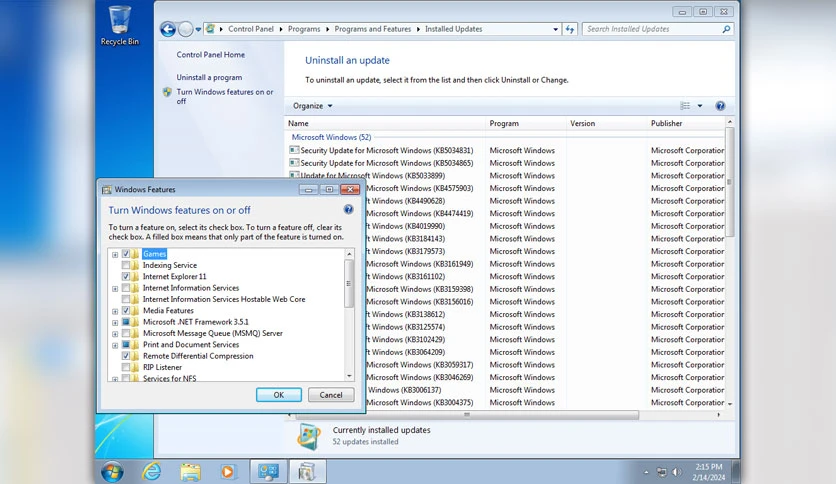
Task: Open the Organize dropdown menu
Action: pos(312,106)
